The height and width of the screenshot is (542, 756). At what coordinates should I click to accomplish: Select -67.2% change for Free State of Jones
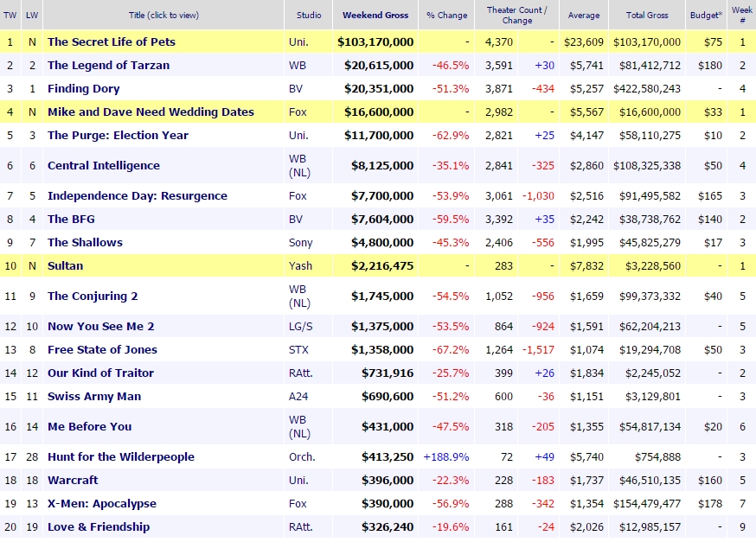[451, 350]
